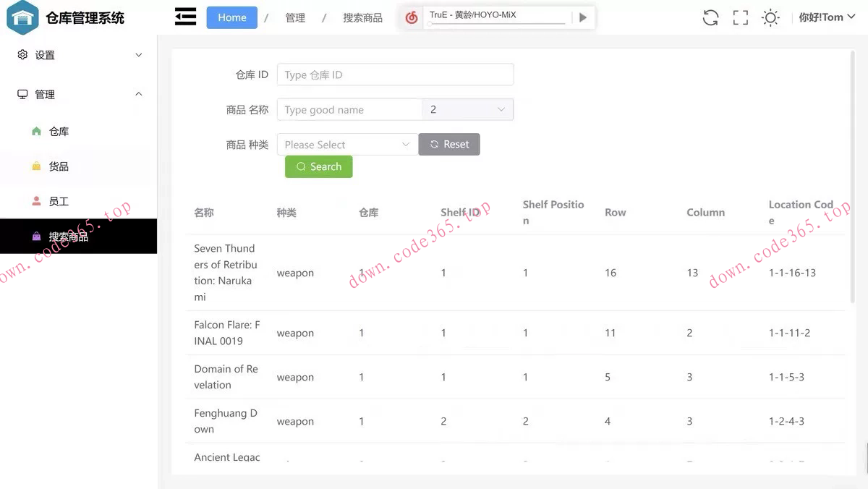868x489 pixels.
Task: Click the yellow bag icon next to 货品
Action: 35,166
